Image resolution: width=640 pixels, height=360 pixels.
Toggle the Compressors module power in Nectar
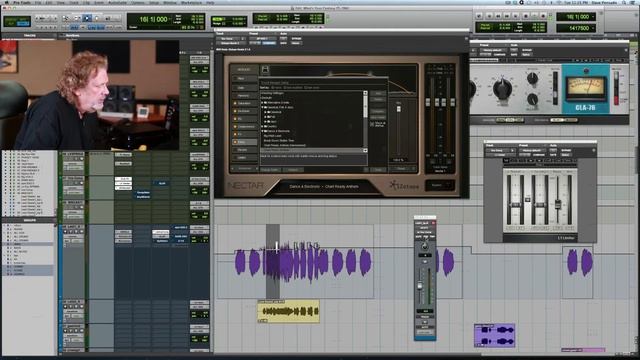(x=235, y=127)
